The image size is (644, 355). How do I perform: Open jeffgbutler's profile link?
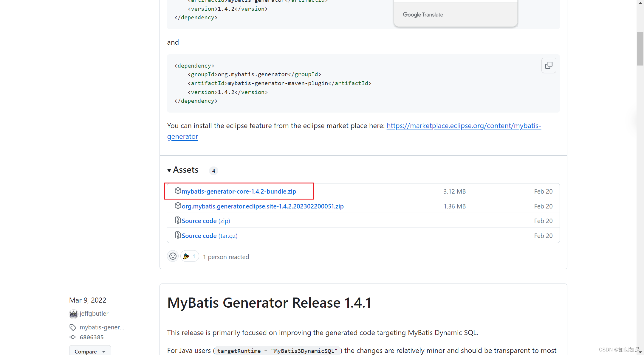(x=94, y=314)
